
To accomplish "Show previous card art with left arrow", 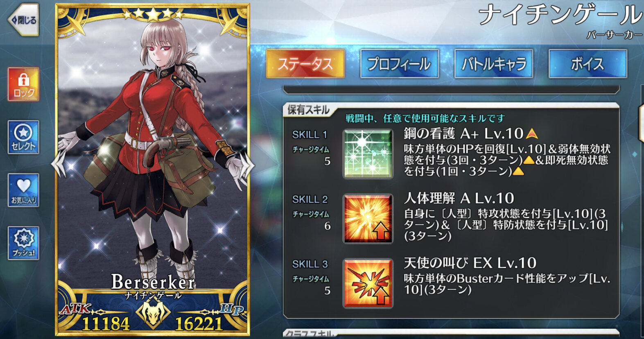I will tap(58, 164).
